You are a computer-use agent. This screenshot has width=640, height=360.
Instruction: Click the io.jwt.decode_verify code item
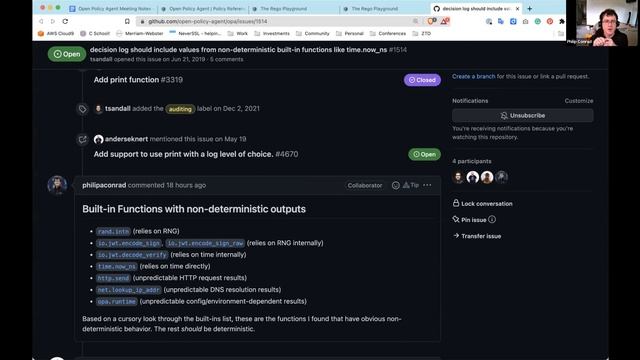(x=132, y=255)
